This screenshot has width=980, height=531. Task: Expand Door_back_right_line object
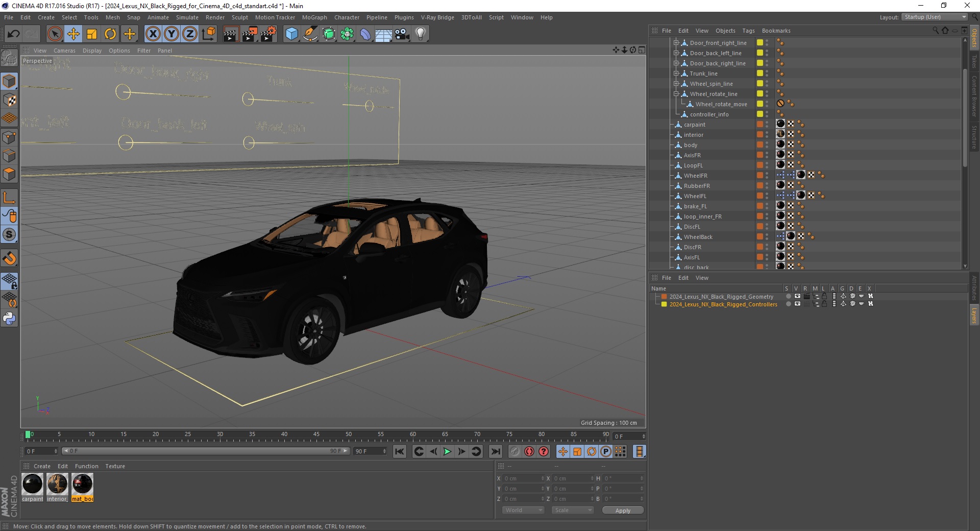pyautogui.click(x=676, y=63)
